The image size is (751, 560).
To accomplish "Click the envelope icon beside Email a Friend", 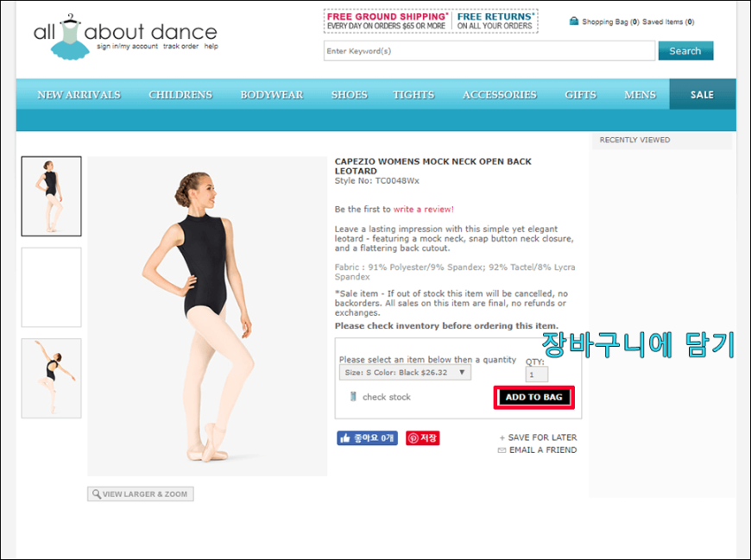I will [502, 450].
